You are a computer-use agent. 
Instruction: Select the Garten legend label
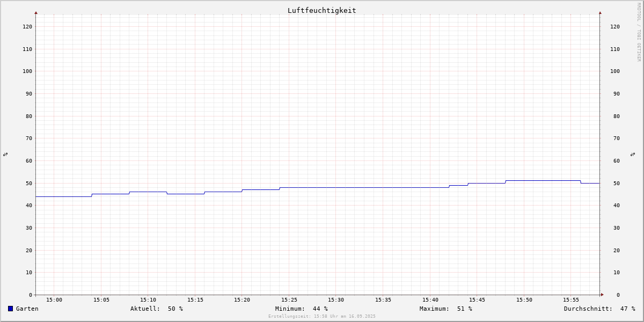27,309
